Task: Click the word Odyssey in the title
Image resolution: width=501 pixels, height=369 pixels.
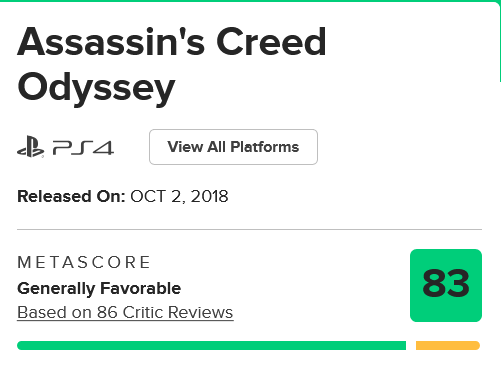Action: 96,89
